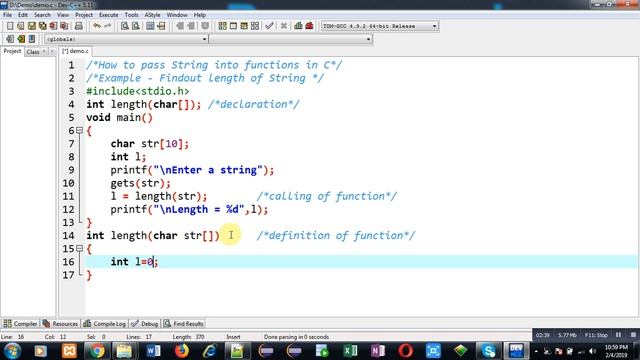Click the green Toggle Bookmark icon
The width and height of the screenshot is (640, 360).
click(x=21, y=39)
